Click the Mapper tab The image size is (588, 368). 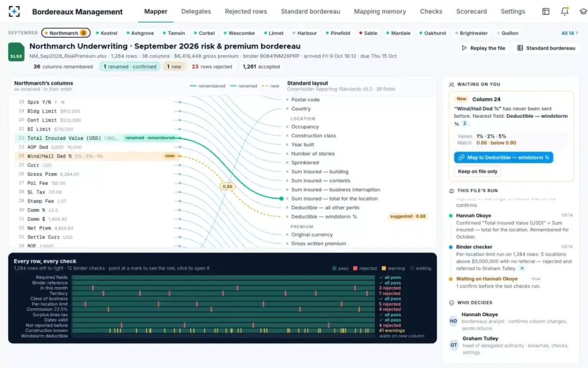click(156, 11)
